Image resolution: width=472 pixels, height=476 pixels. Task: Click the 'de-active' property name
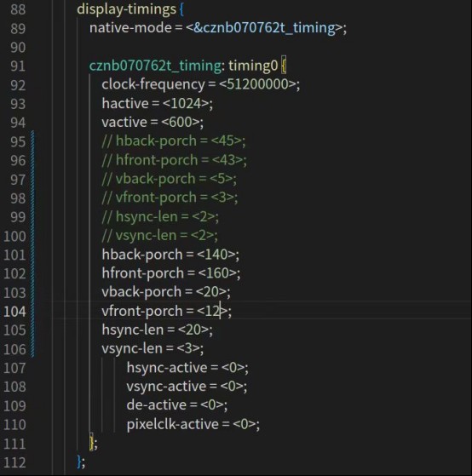(x=156, y=405)
